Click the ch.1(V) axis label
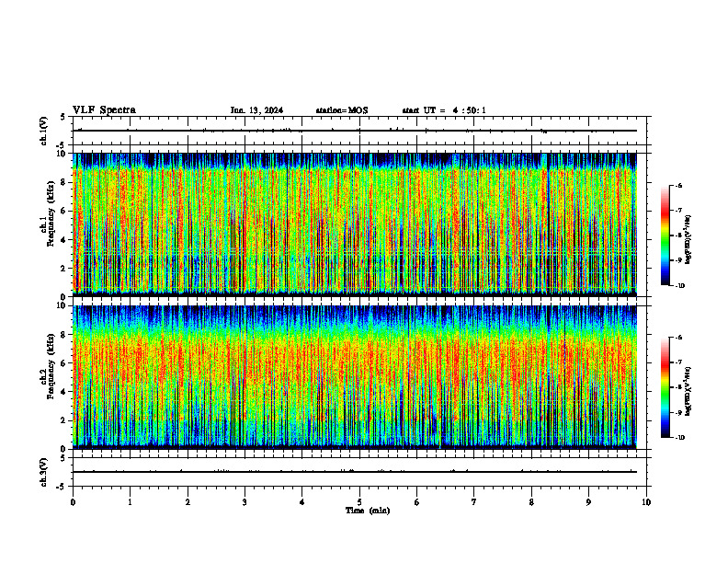The image size is (728, 563). click(44, 131)
